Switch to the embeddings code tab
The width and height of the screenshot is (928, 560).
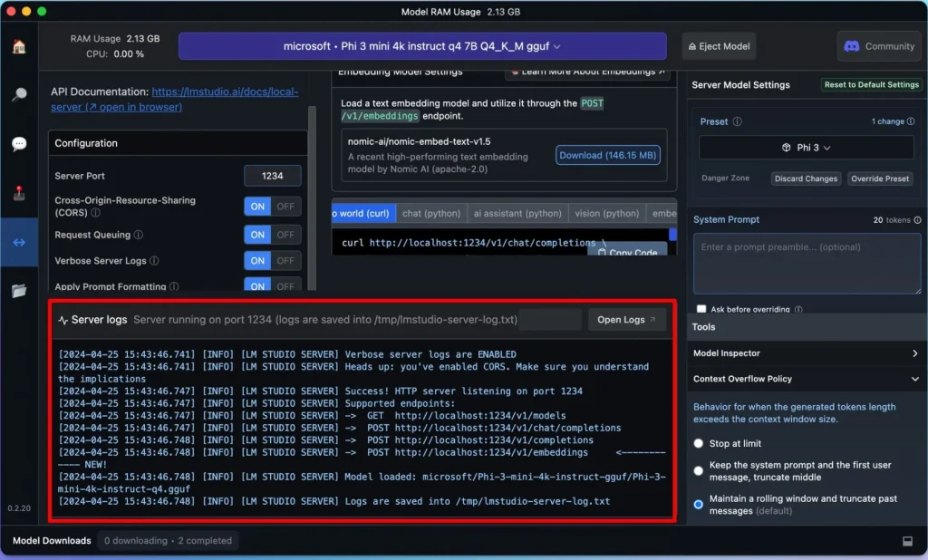(662, 213)
